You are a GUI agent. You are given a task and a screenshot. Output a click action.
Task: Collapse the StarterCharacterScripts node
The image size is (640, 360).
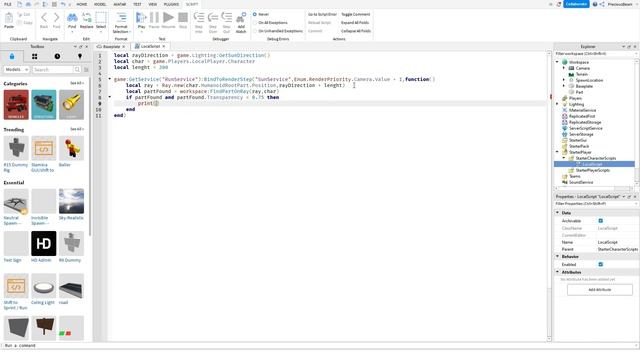pyautogui.click(x=564, y=158)
